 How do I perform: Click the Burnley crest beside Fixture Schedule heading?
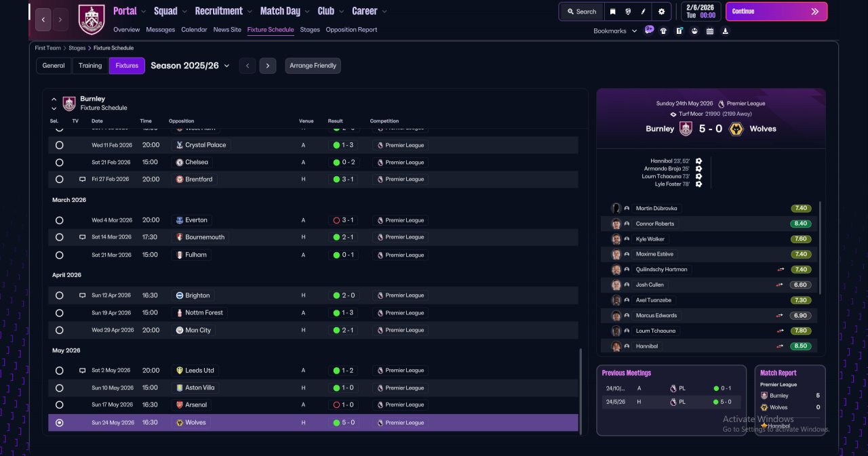[69, 103]
